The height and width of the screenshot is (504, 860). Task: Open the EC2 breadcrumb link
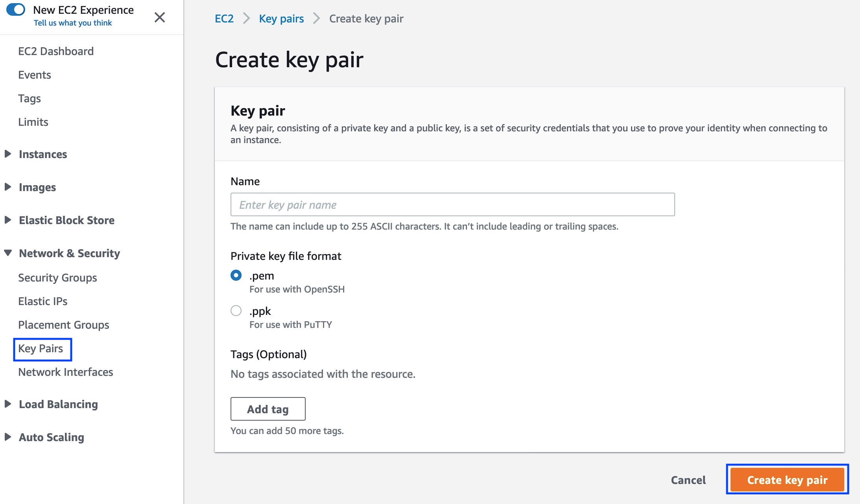224,18
